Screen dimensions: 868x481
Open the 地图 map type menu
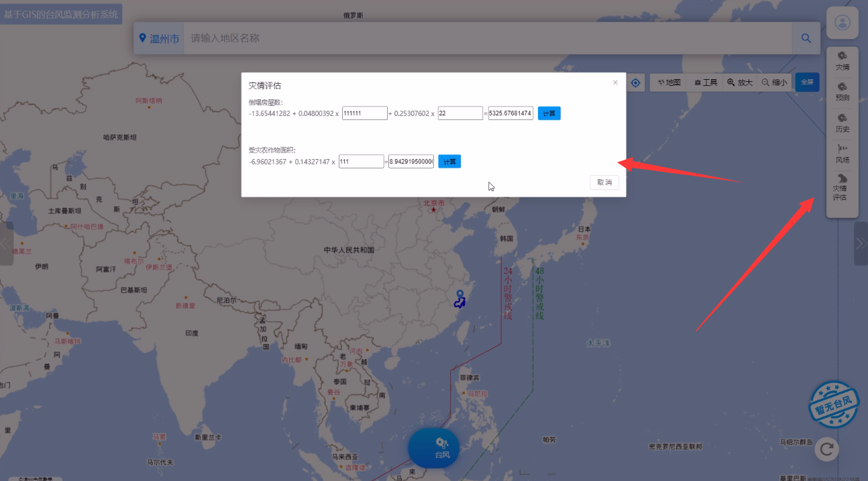tap(669, 83)
